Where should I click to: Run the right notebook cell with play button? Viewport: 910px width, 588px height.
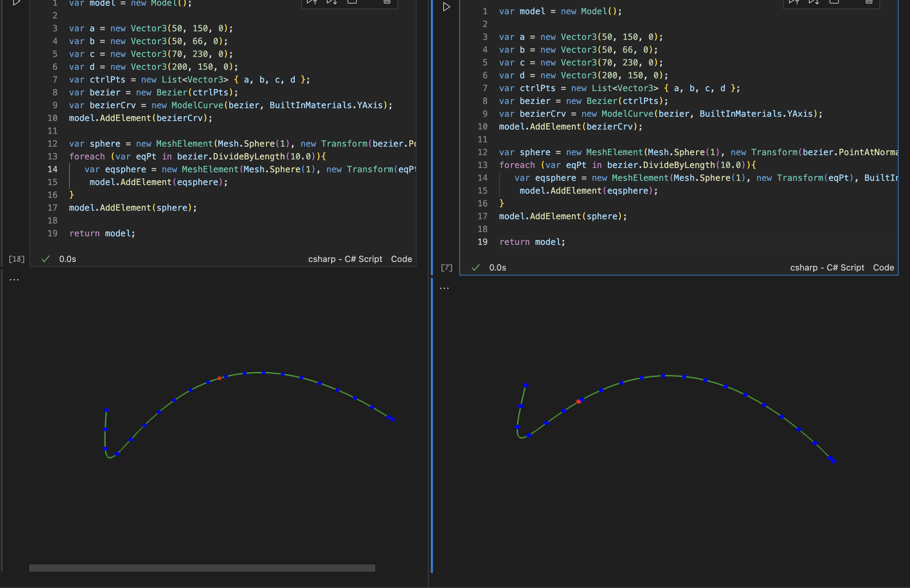coord(446,7)
